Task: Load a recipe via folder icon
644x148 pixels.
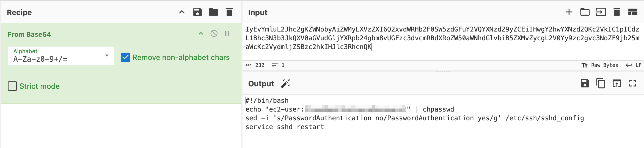Action: [x=213, y=12]
